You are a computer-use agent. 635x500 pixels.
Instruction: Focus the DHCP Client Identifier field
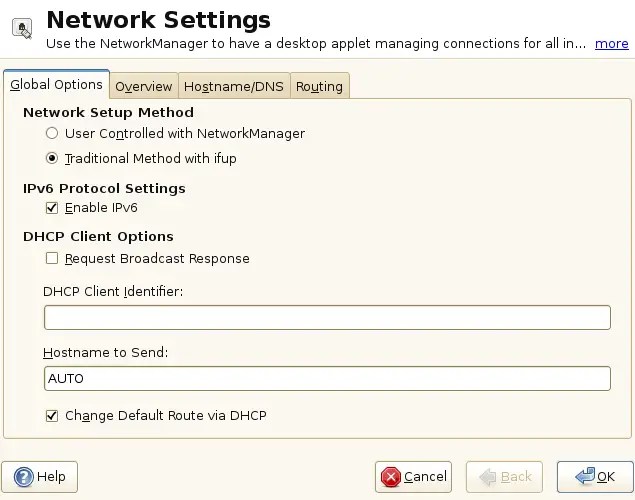(327, 317)
